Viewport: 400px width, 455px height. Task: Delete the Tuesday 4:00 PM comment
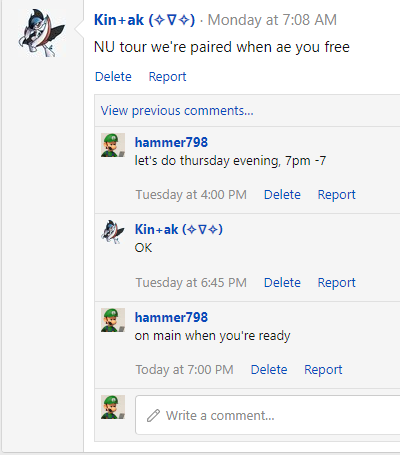coord(282,194)
